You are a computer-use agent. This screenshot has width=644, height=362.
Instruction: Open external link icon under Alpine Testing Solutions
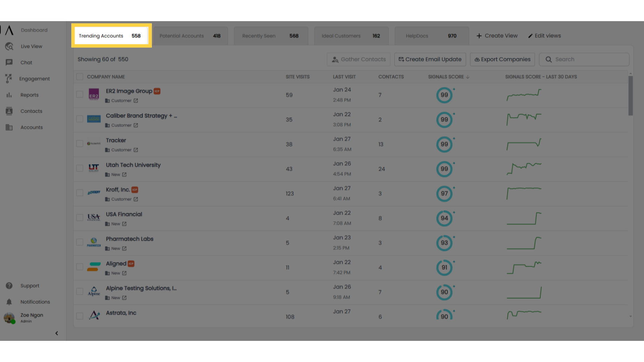click(x=124, y=298)
